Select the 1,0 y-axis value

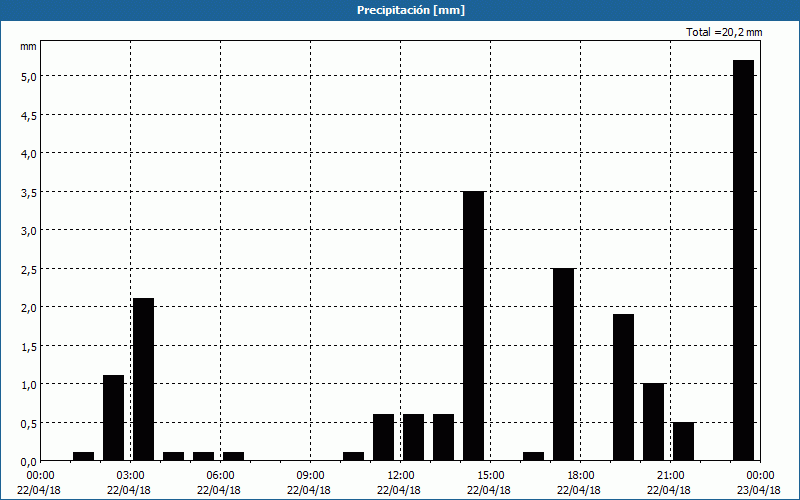click(x=28, y=385)
